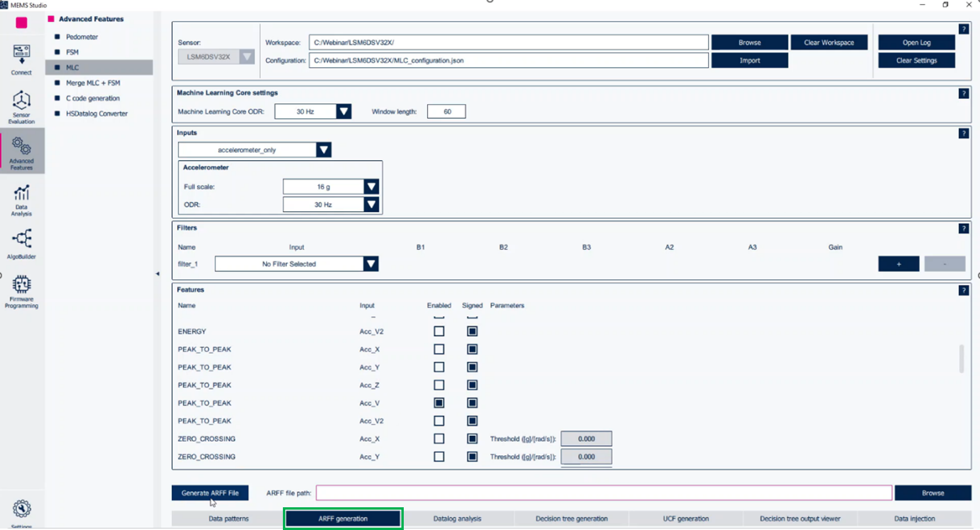Screen dimensions: 980x530
Task: Open the filter_1 input selection dropdown
Action: (x=371, y=264)
